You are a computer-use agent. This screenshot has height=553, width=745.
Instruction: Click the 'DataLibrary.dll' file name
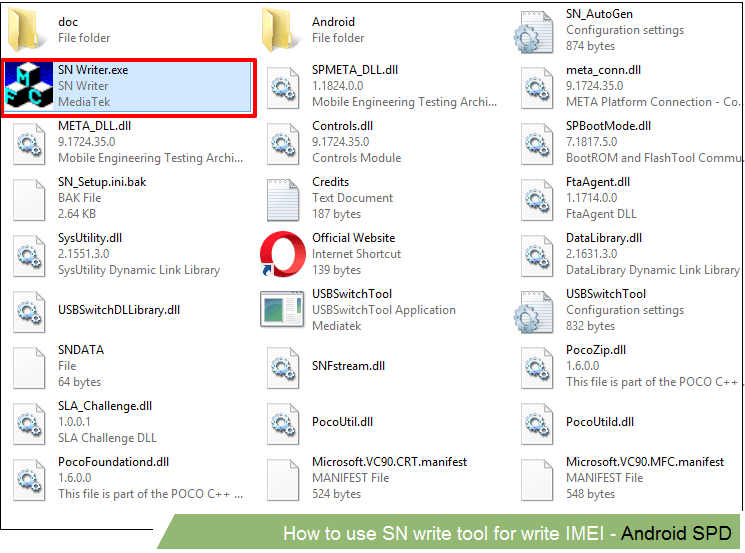pyautogui.click(x=604, y=238)
